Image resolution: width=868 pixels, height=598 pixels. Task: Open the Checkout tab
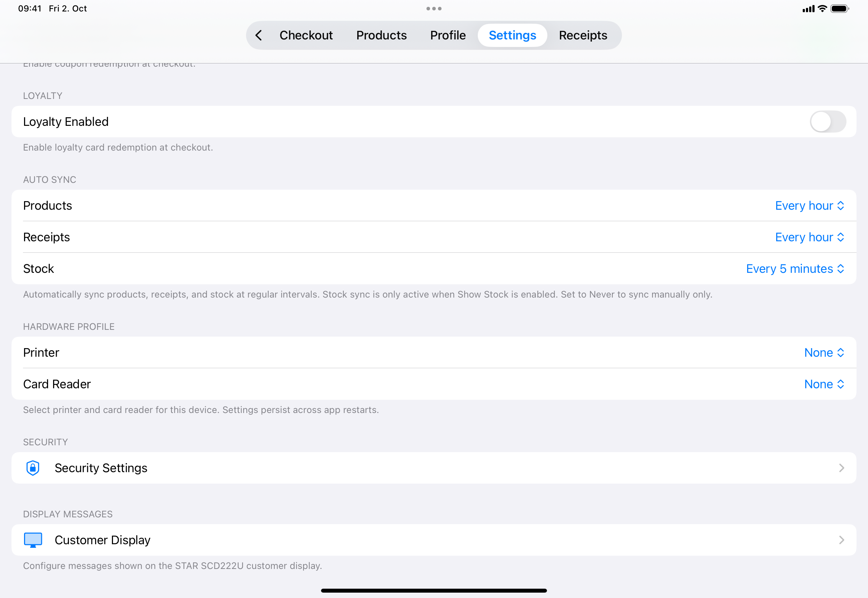point(306,35)
